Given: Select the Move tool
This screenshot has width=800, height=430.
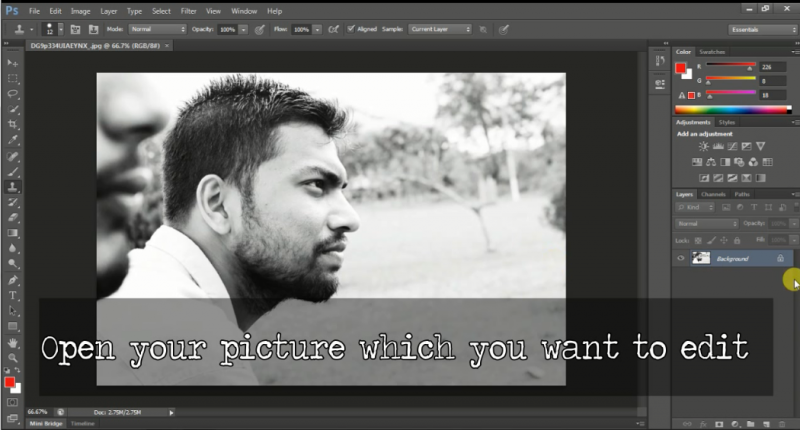Looking at the screenshot, I should [x=13, y=63].
